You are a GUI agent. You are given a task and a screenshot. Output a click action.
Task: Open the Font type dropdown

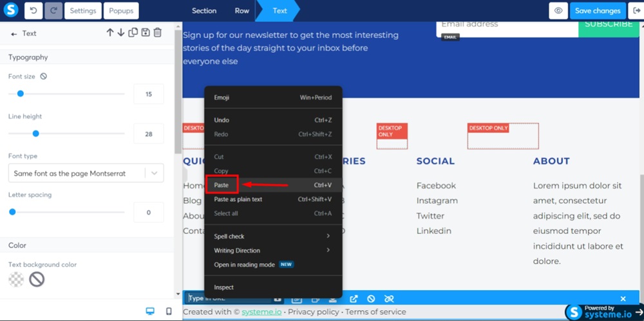coord(86,173)
